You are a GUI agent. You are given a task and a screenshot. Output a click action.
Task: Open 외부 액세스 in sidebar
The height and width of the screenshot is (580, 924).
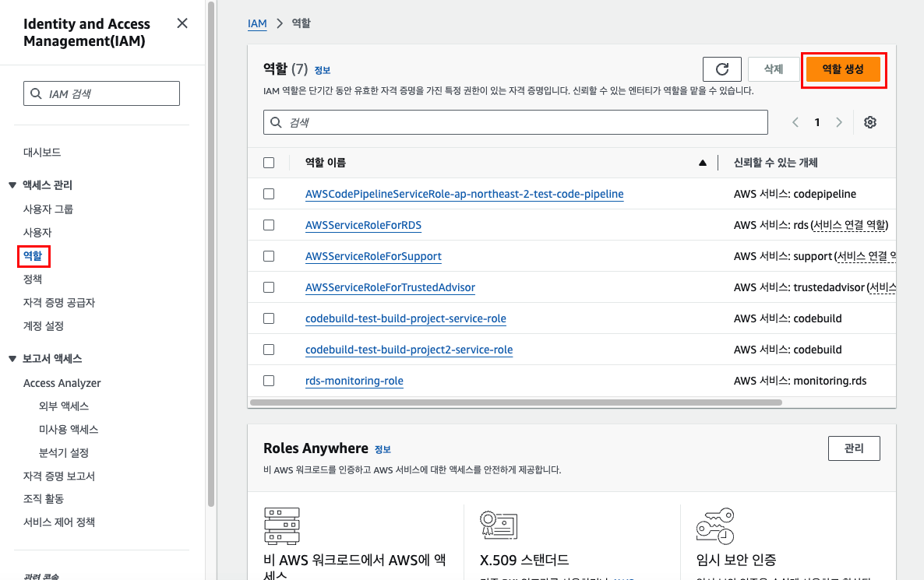[64, 406]
